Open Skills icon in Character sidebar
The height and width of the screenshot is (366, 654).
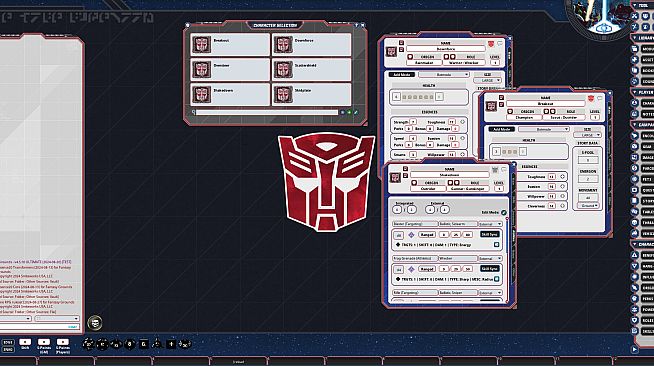click(x=635, y=331)
